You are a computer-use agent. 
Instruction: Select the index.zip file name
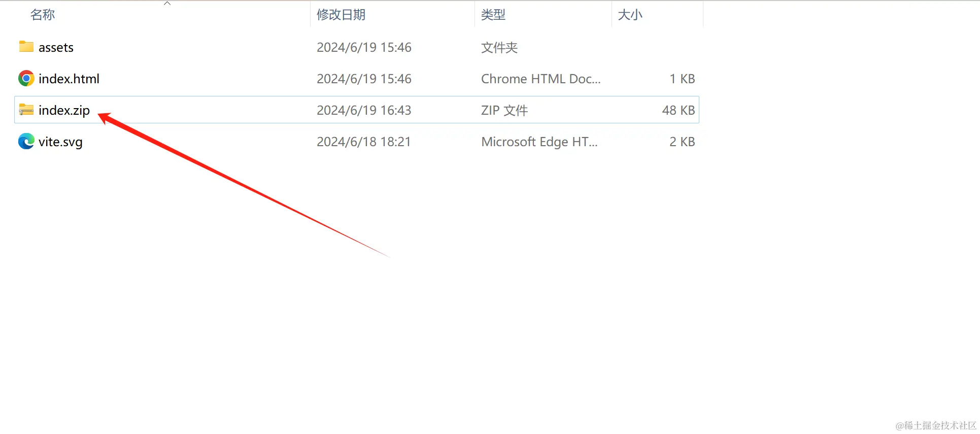[64, 111]
